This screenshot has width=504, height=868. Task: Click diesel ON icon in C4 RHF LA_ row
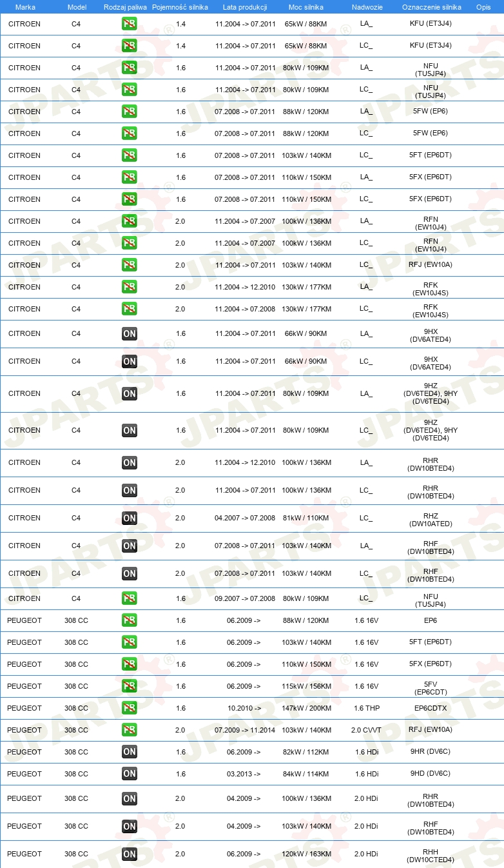tap(129, 546)
